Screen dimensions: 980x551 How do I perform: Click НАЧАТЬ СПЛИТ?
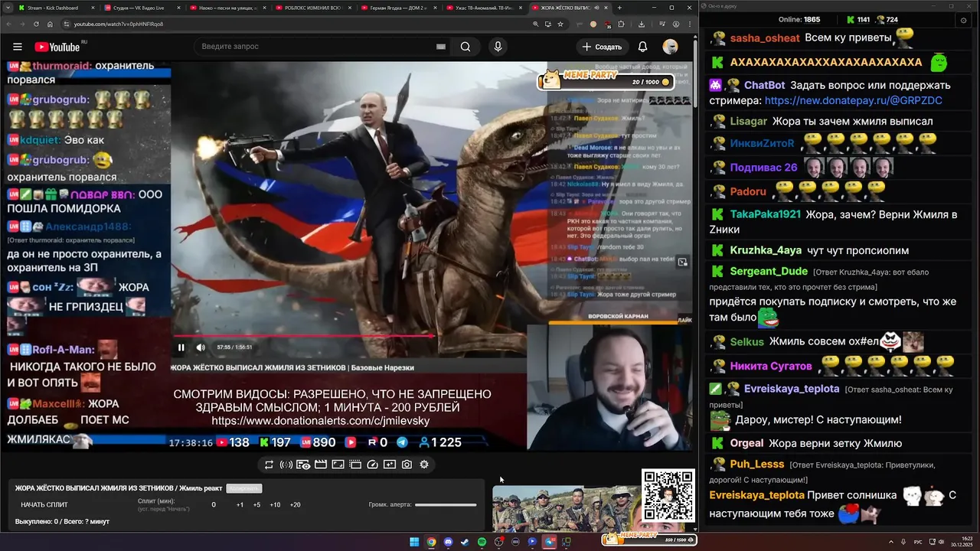[x=44, y=505]
